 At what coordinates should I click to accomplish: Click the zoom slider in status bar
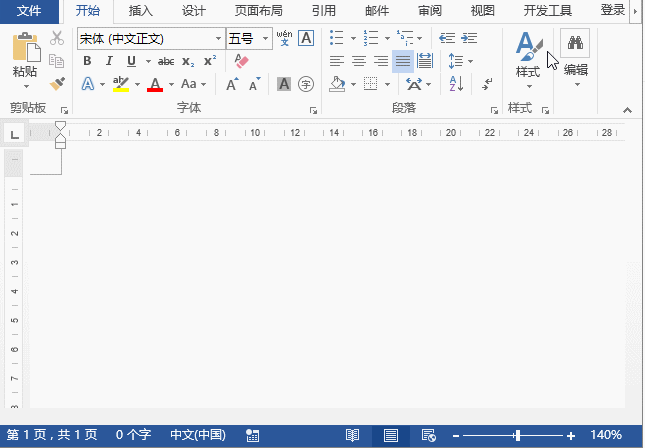[517, 436]
